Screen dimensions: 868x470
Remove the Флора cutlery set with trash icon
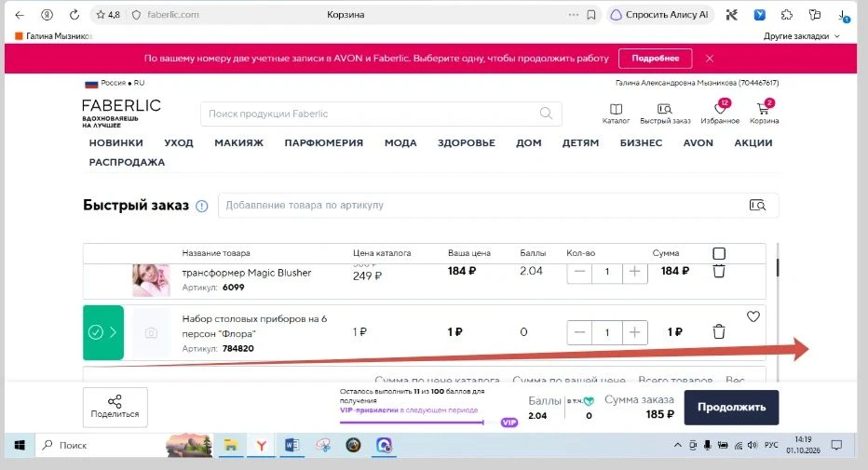719,331
